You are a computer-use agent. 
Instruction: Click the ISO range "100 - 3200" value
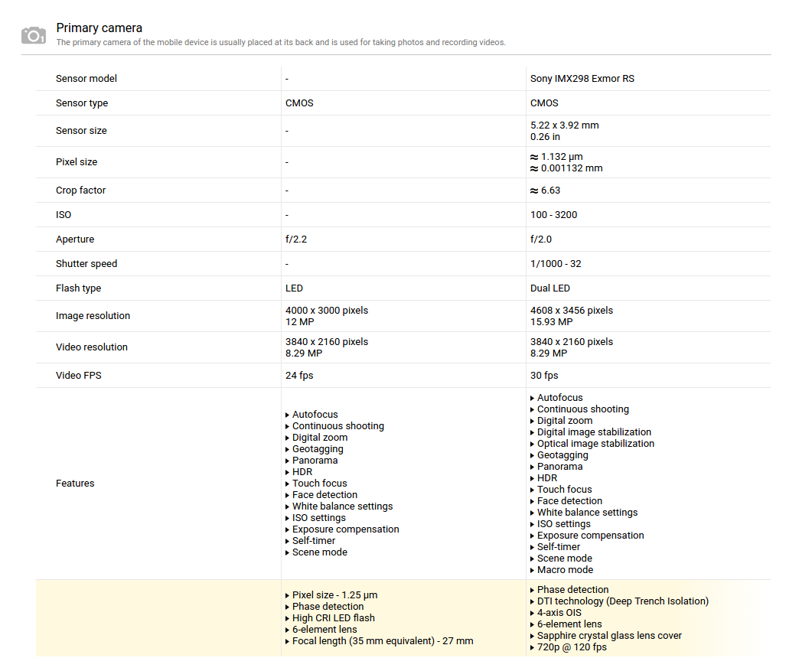point(553,215)
